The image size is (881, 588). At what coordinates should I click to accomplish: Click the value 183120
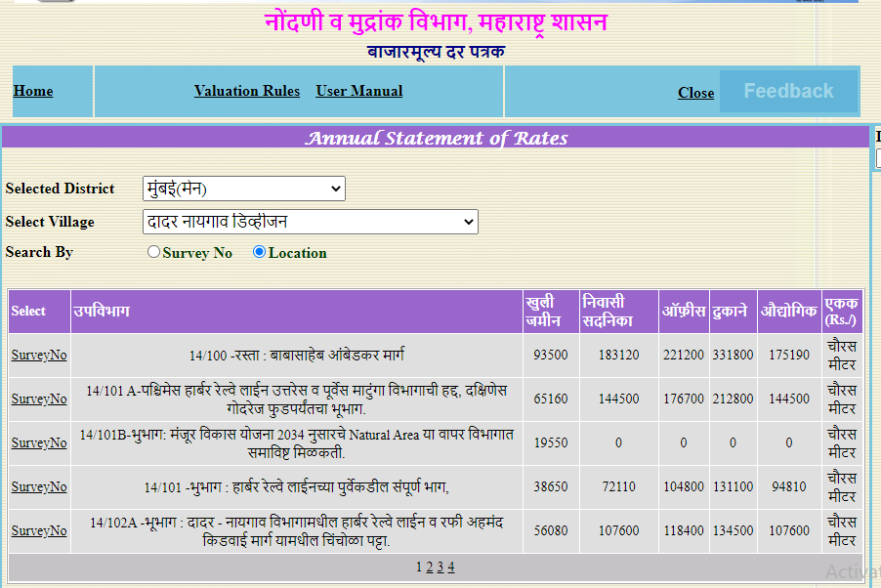(618, 356)
